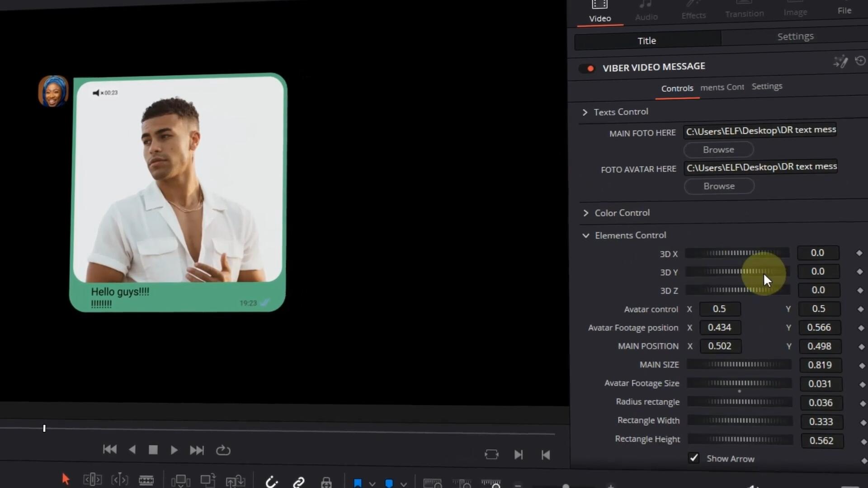The height and width of the screenshot is (488, 868).
Task: Expand the Texts Control section
Action: pyautogui.click(x=585, y=113)
